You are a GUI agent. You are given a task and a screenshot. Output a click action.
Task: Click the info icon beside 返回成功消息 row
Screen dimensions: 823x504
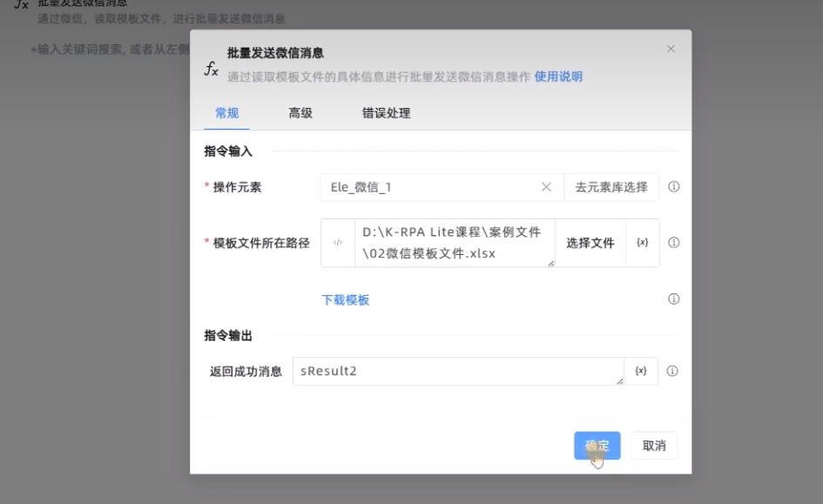(675, 370)
